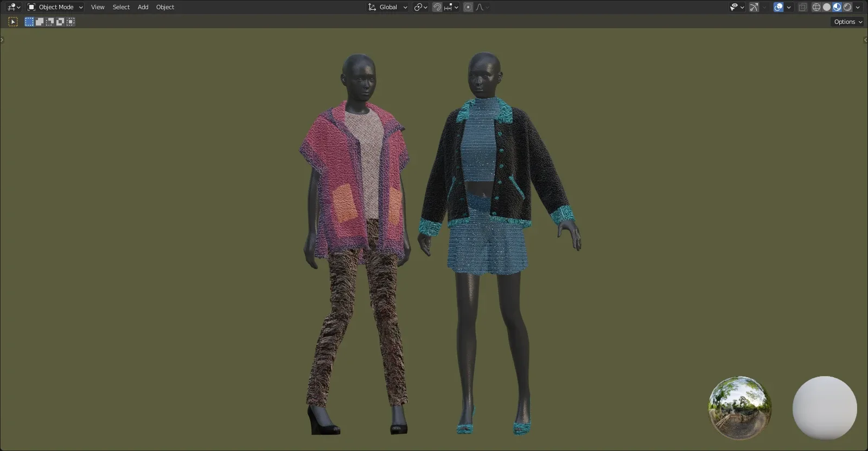Open the overlays options dropdown
Viewport: 868px width, 451px height.
(x=789, y=7)
